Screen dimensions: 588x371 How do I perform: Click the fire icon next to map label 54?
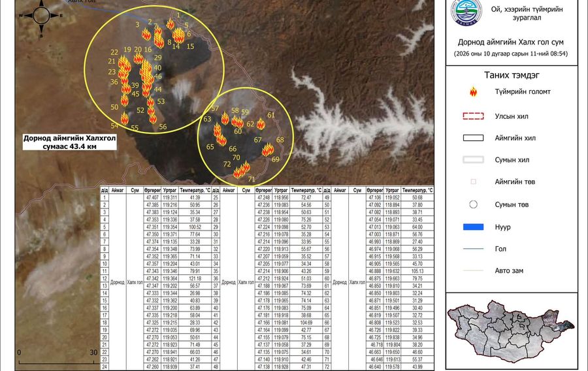tap(125, 119)
